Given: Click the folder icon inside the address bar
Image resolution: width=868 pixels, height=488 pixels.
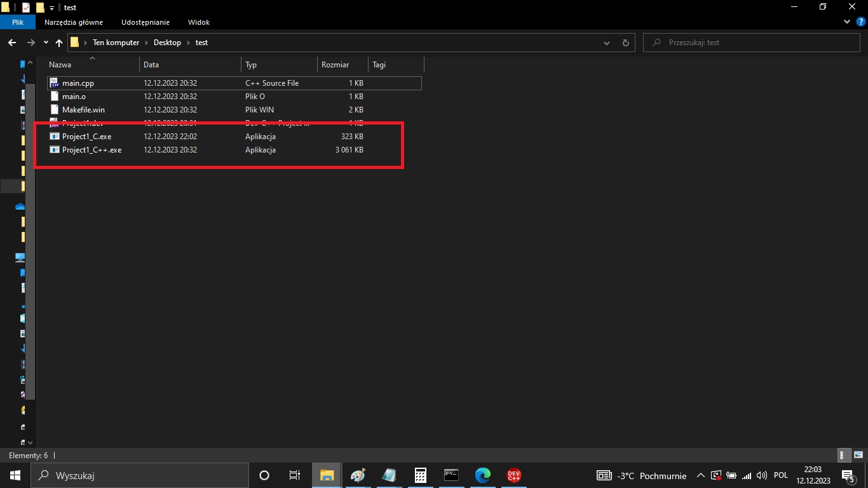Looking at the screenshot, I should [75, 43].
